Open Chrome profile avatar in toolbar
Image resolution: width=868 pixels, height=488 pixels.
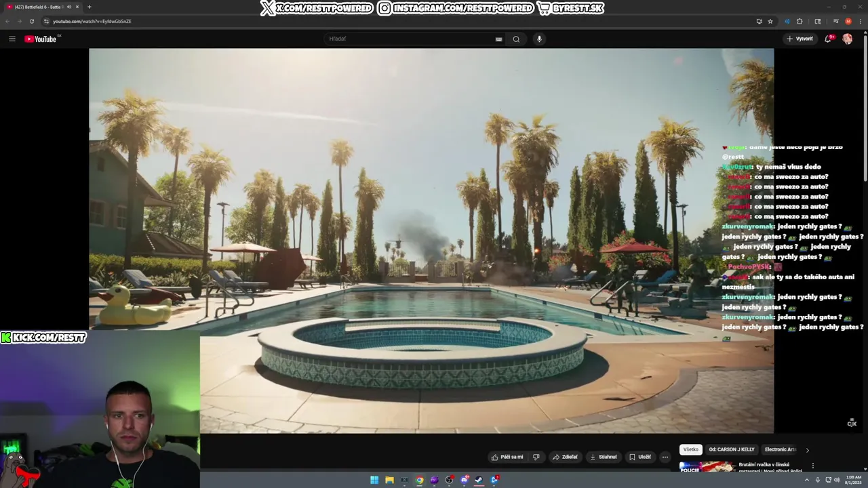click(848, 21)
